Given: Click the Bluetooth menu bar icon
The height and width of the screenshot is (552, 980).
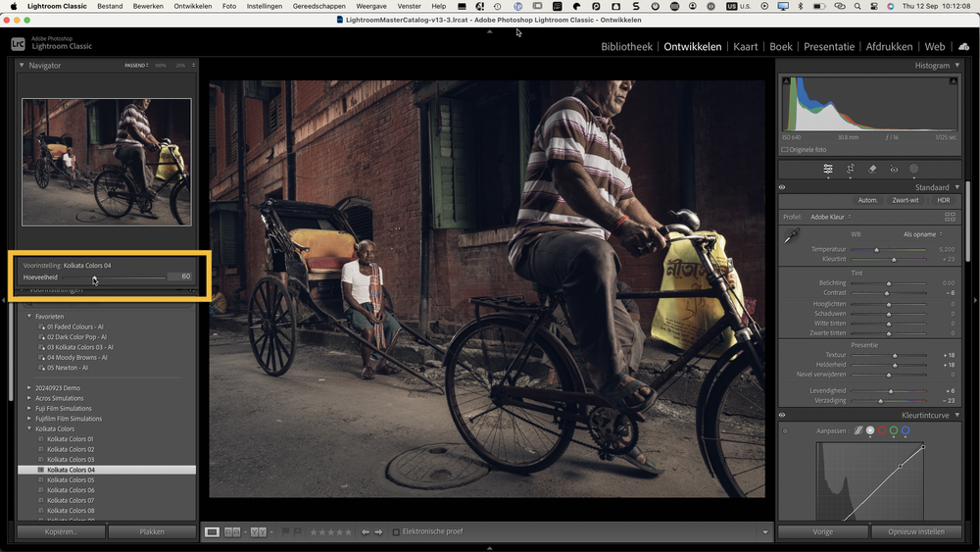Looking at the screenshot, I should click(x=800, y=6).
